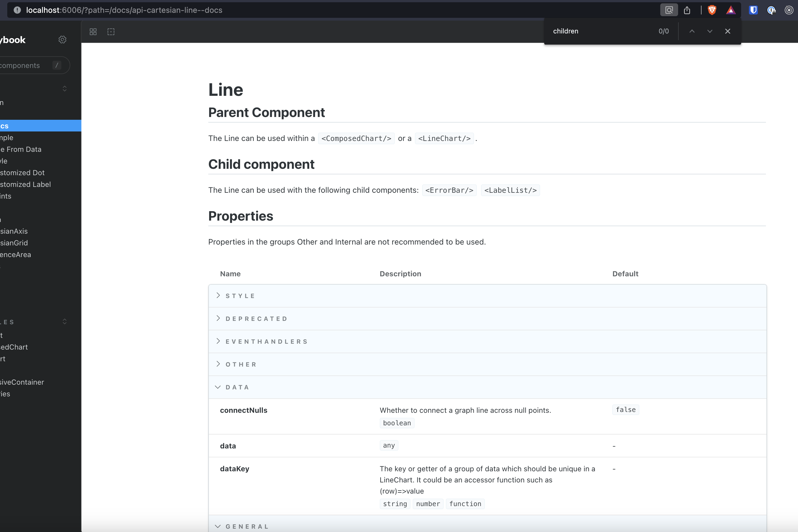This screenshot has height=532, width=798.
Task: Jump to next match with down arrow
Action: [709, 31]
